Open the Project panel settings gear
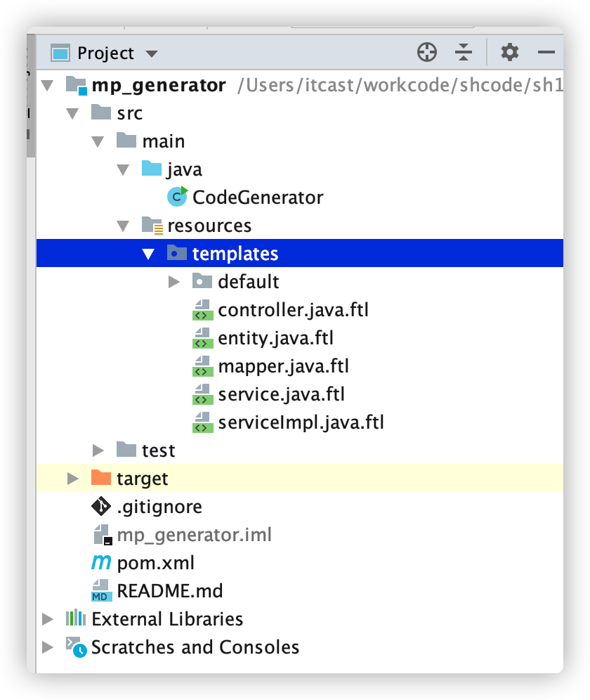The width and height of the screenshot is (590, 700). click(509, 53)
